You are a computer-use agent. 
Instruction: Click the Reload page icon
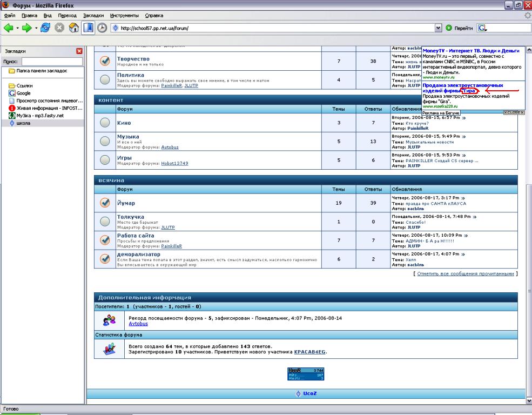pyautogui.click(x=45, y=28)
